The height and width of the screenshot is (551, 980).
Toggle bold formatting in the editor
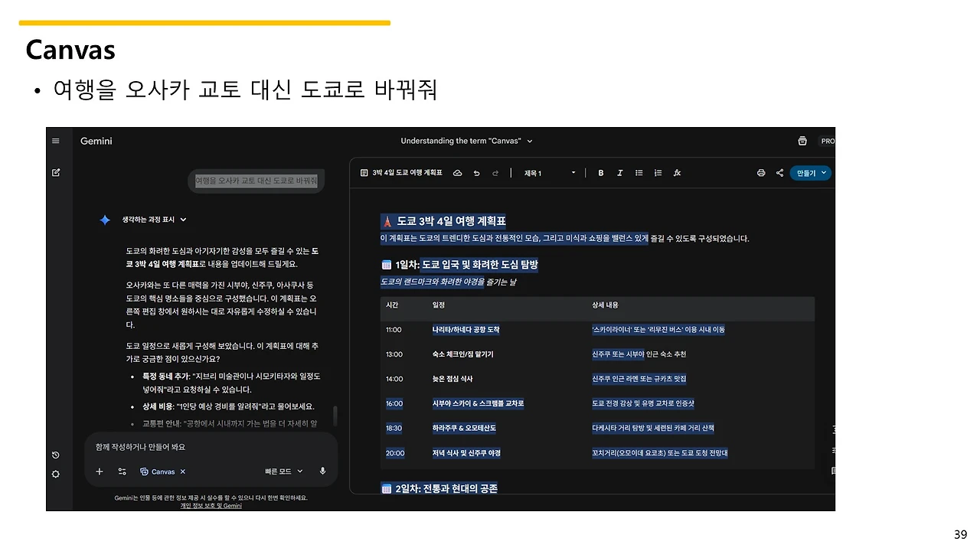click(601, 172)
